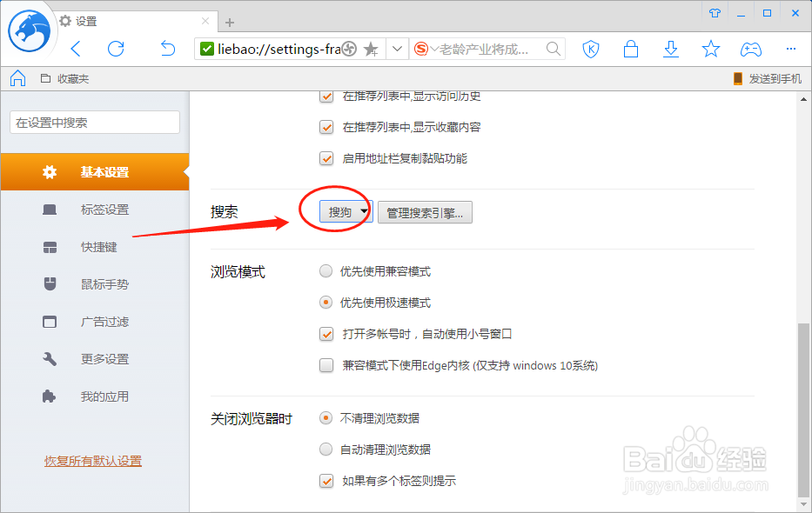Enable 兼容模式下使用Edge内核 checkbox
This screenshot has width=812, height=513.
pyautogui.click(x=326, y=365)
